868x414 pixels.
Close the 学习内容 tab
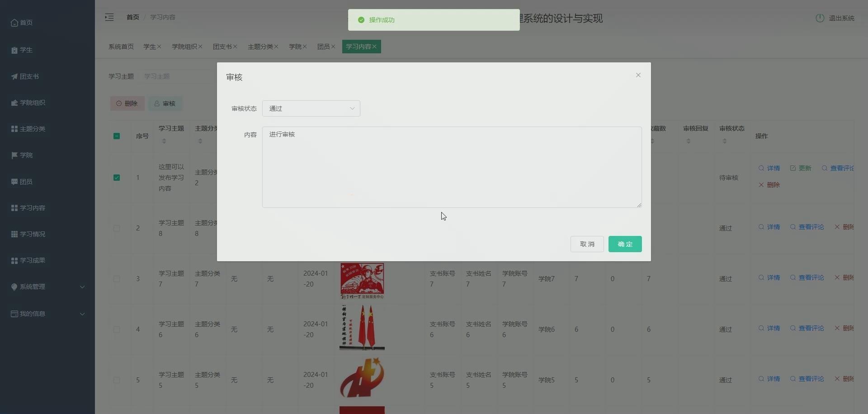[374, 47]
